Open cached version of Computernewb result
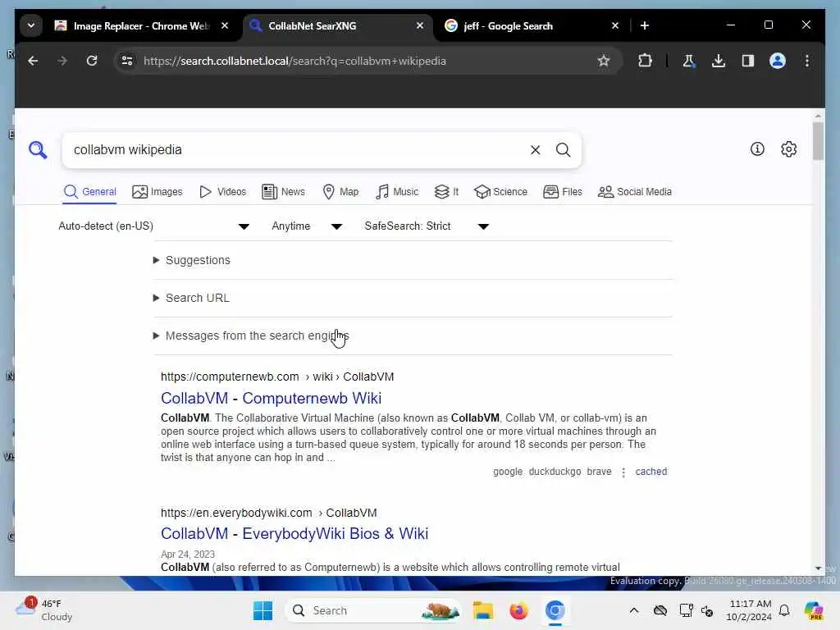840x630 pixels. coord(651,472)
